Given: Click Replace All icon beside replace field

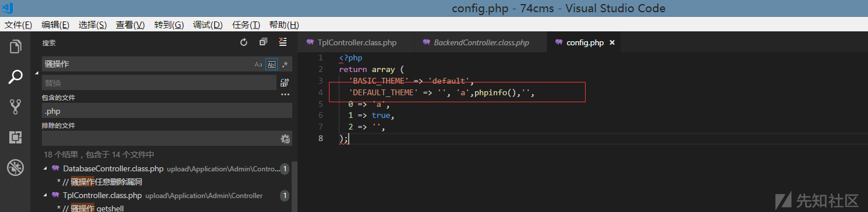Looking at the screenshot, I should click(285, 82).
